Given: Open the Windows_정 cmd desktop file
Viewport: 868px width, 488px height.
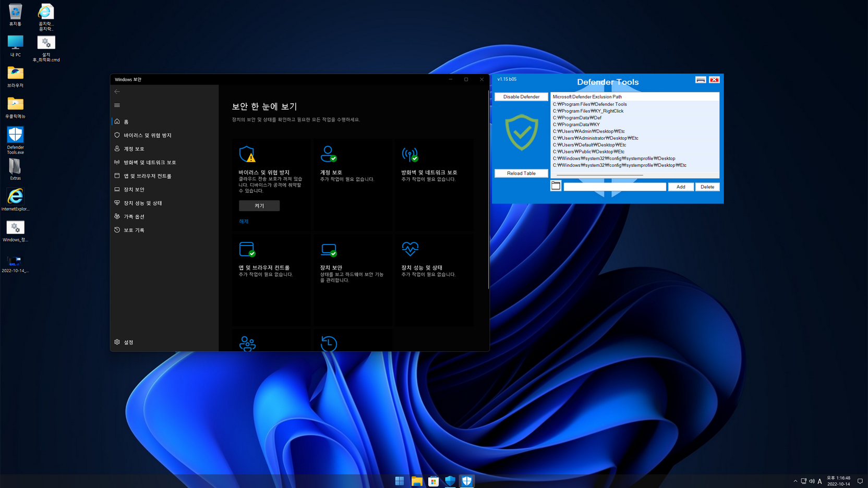Looking at the screenshot, I should click(15, 231).
